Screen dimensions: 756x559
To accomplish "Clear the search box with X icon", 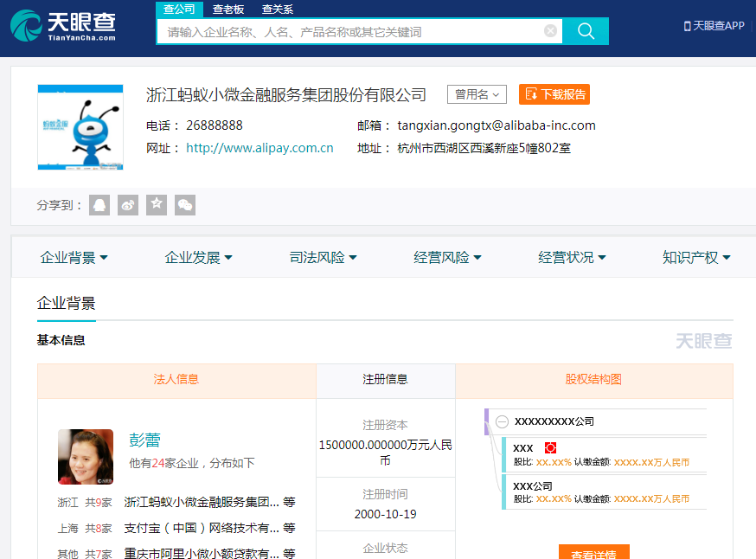I will coord(550,31).
